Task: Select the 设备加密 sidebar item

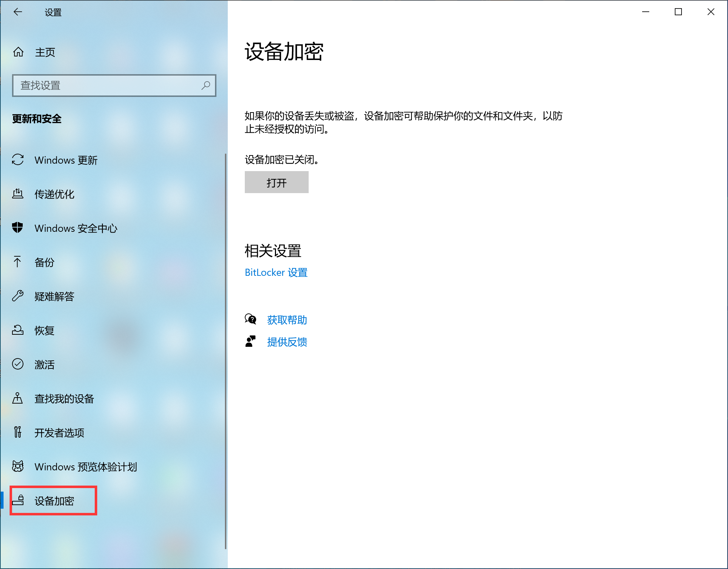Action: tap(54, 501)
